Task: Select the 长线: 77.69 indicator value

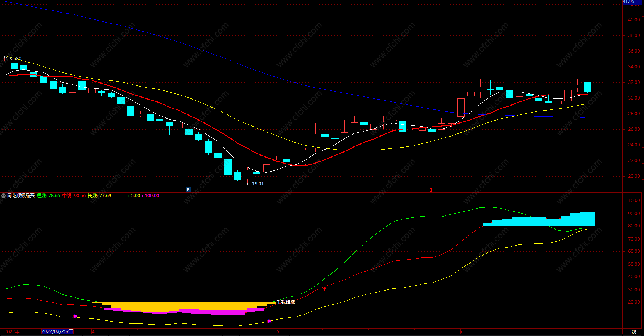Action: [x=100, y=196]
